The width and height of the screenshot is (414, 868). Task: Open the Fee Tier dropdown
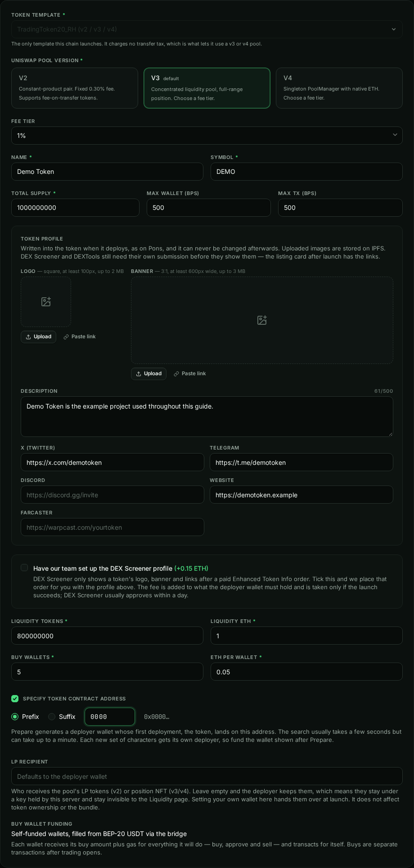207,136
